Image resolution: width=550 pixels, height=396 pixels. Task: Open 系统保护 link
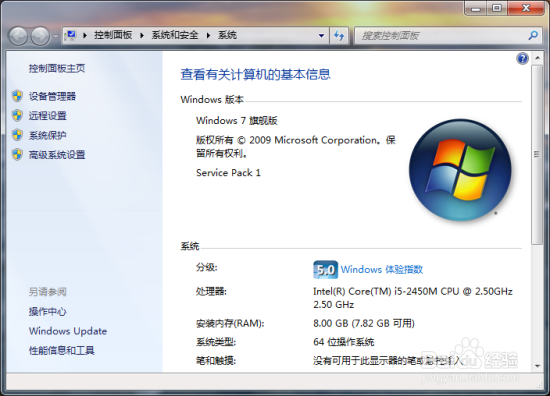point(47,135)
